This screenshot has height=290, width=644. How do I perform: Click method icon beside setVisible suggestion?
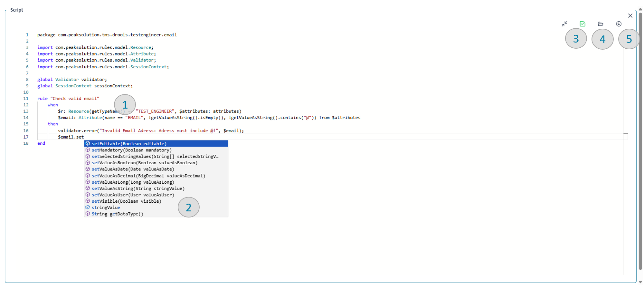point(88,201)
